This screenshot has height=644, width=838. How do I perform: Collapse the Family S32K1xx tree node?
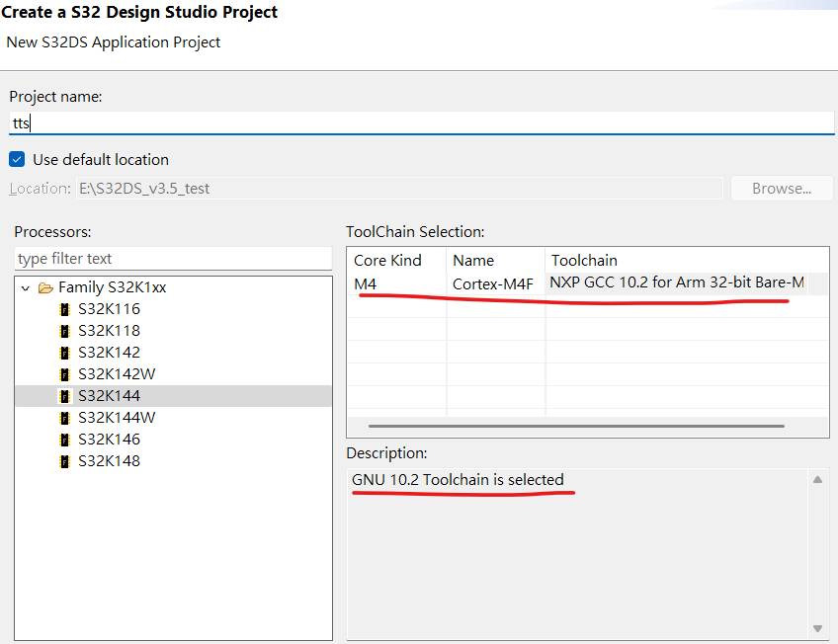click(x=26, y=286)
